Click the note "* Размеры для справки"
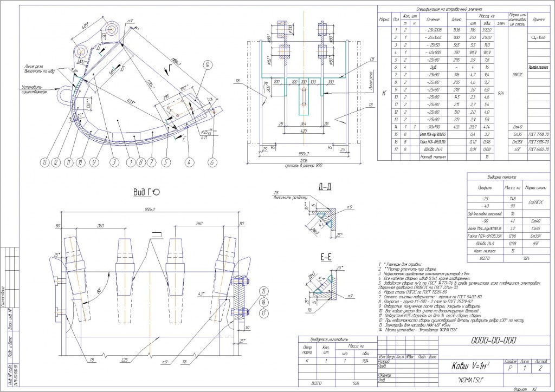Viewport: 555px width, 392px height. [403, 264]
